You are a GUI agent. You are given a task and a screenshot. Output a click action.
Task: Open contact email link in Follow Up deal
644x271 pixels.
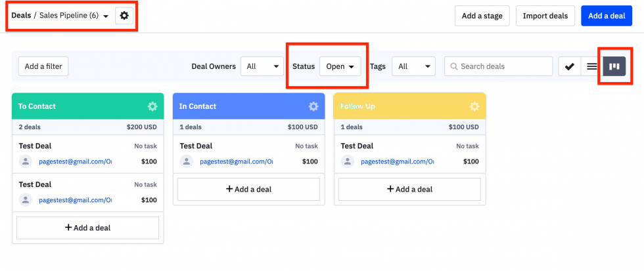(397, 161)
